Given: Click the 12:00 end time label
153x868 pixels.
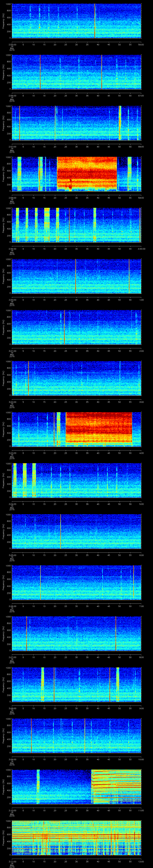Looking at the screenshot, I should (141, 861).
